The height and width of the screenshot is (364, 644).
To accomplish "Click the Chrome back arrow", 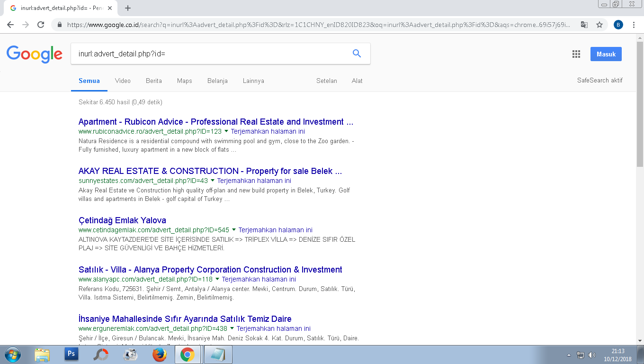I will [x=11, y=25].
